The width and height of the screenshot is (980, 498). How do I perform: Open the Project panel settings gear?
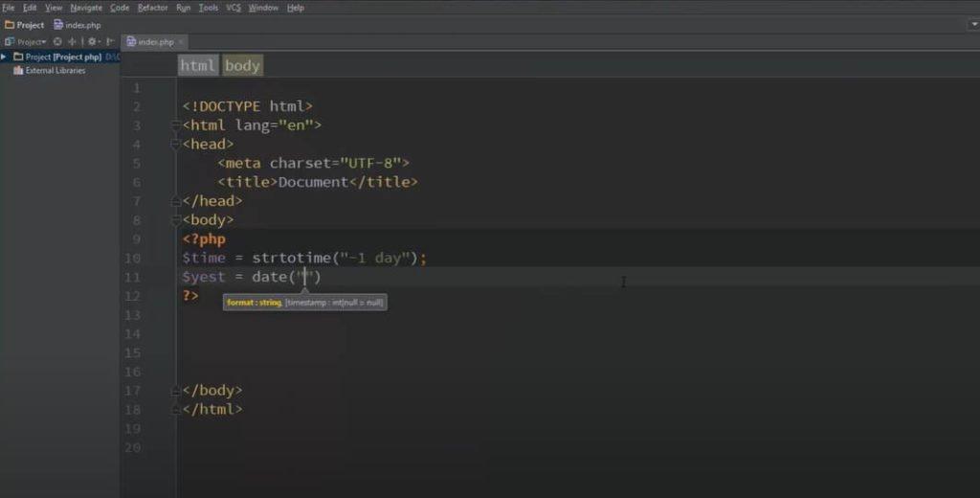[93, 42]
